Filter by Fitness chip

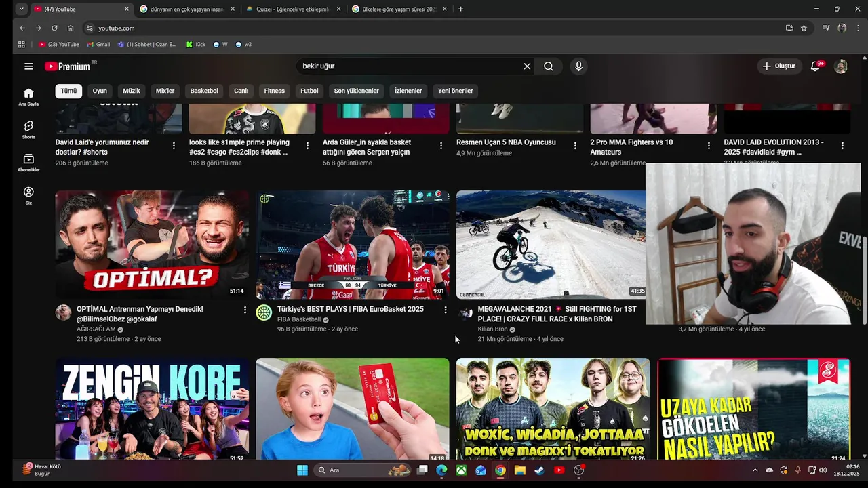pyautogui.click(x=275, y=91)
